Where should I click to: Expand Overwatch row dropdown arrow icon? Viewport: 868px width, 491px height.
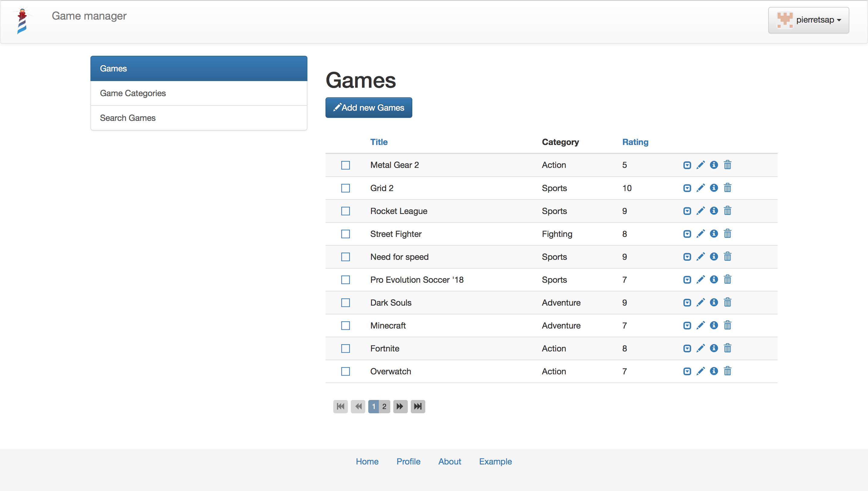pyautogui.click(x=687, y=372)
